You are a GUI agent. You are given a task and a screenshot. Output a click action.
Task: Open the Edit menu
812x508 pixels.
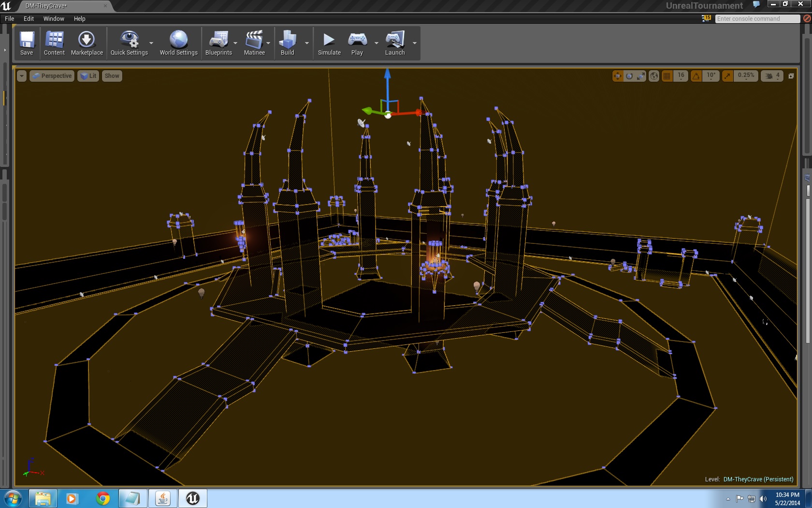[29, 18]
